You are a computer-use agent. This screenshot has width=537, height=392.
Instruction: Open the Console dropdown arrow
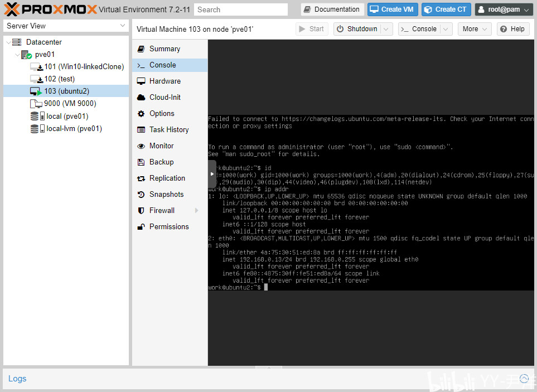tap(446, 29)
